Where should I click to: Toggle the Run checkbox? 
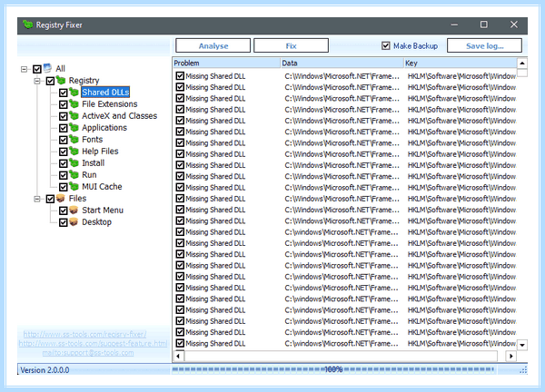pyautogui.click(x=63, y=175)
